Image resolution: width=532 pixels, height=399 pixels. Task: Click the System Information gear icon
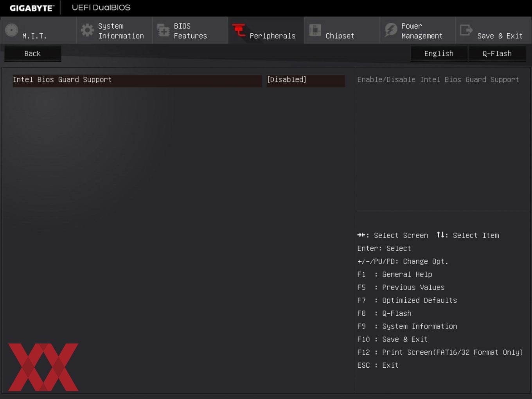pyautogui.click(x=87, y=30)
